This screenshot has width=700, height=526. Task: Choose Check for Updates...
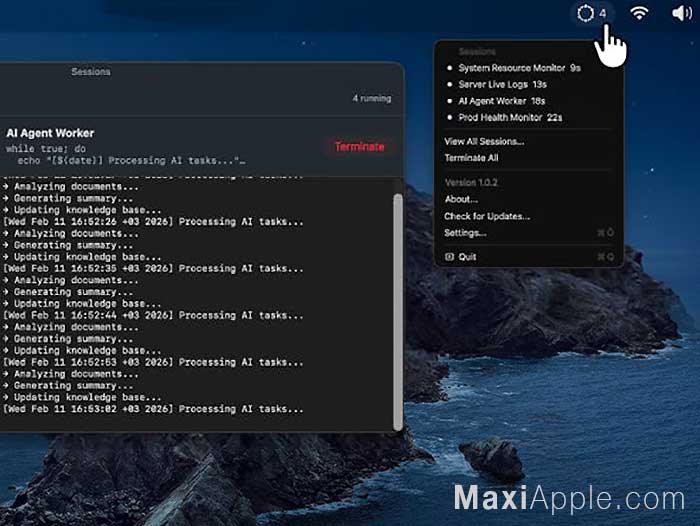(x=487, y=216)
